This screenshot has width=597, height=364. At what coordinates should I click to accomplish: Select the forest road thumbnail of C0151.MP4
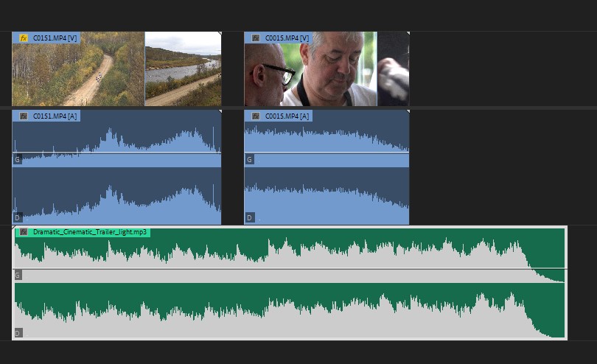click(78, 69)
